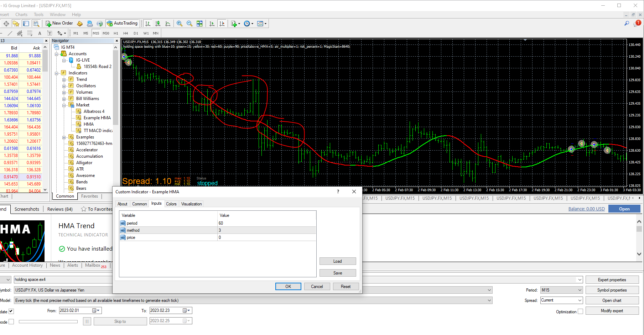Select the trendline drawing tool
The height and width of the screenshot is (335, 644).
click(10, 33)
